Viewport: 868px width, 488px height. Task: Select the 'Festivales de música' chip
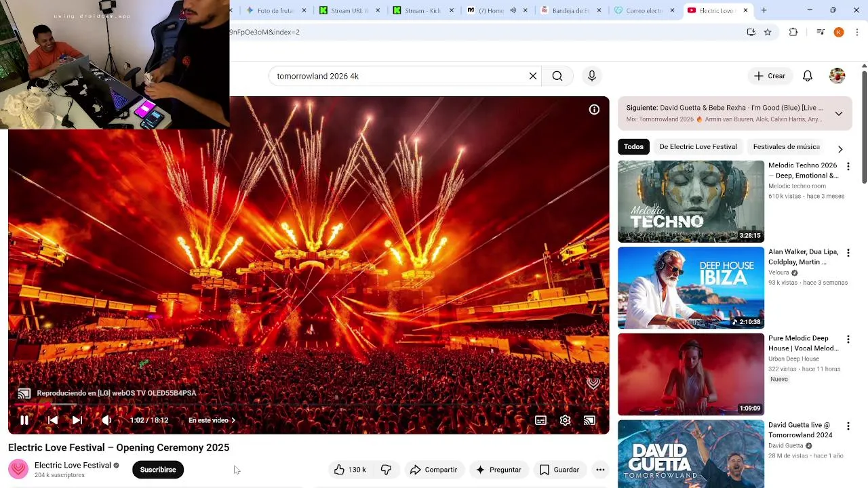click(x=786, y=146)
